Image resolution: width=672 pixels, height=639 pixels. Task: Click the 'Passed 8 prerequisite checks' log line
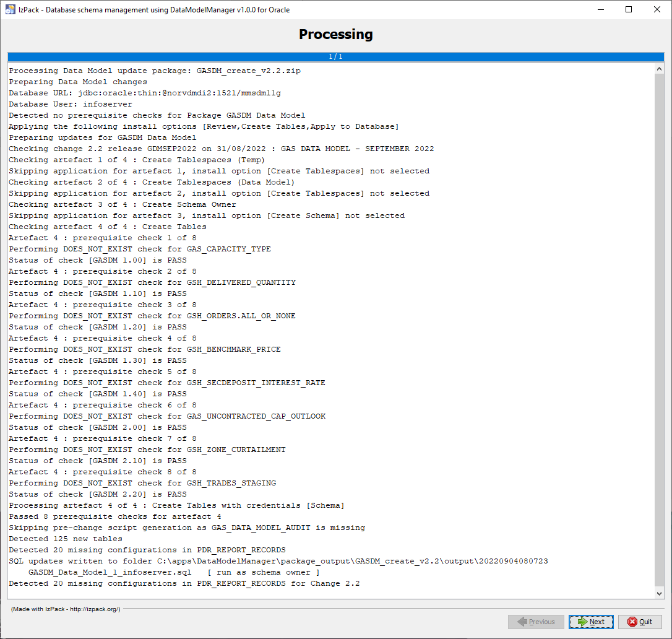pos(115,516)
